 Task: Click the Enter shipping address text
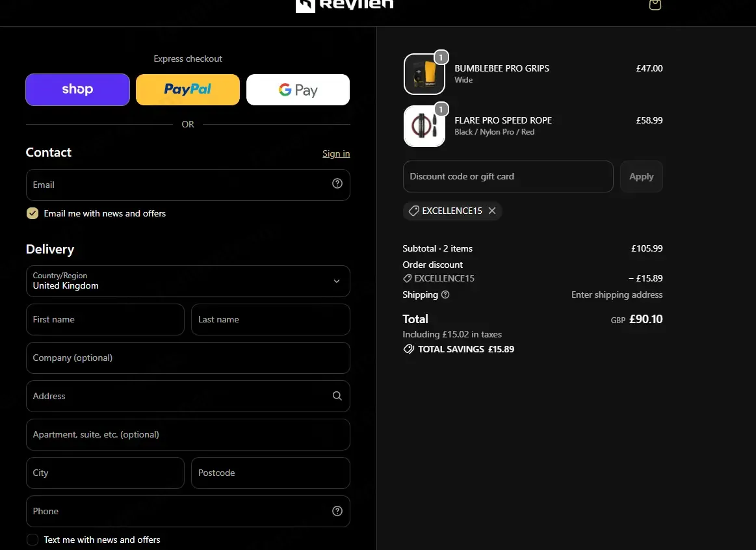click(617, 295)
